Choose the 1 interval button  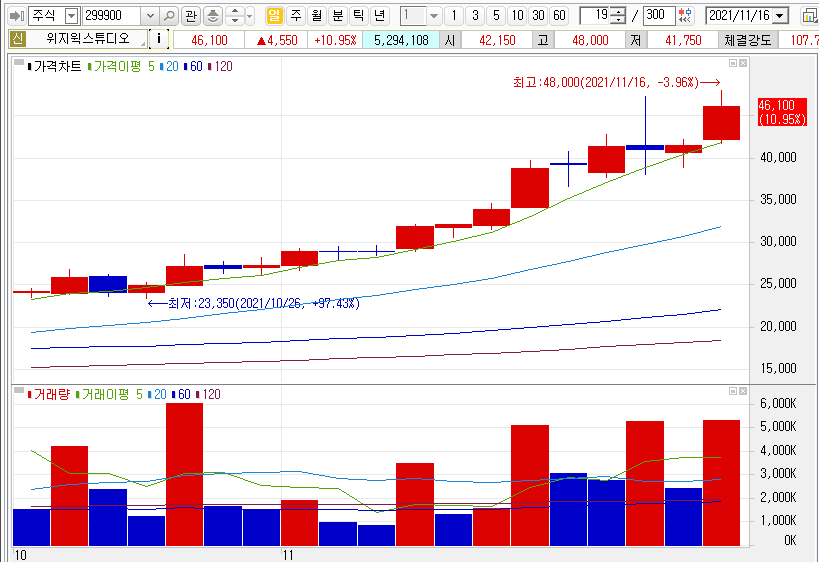454,16
